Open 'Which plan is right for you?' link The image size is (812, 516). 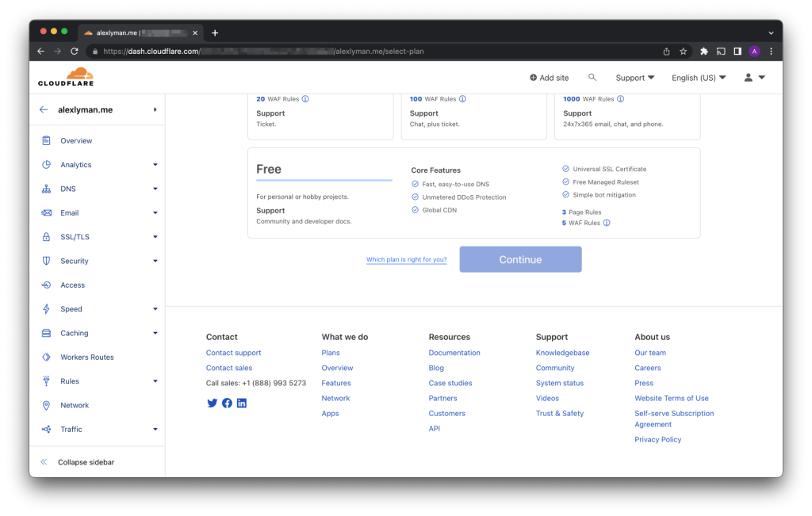[x=406, y=260]
